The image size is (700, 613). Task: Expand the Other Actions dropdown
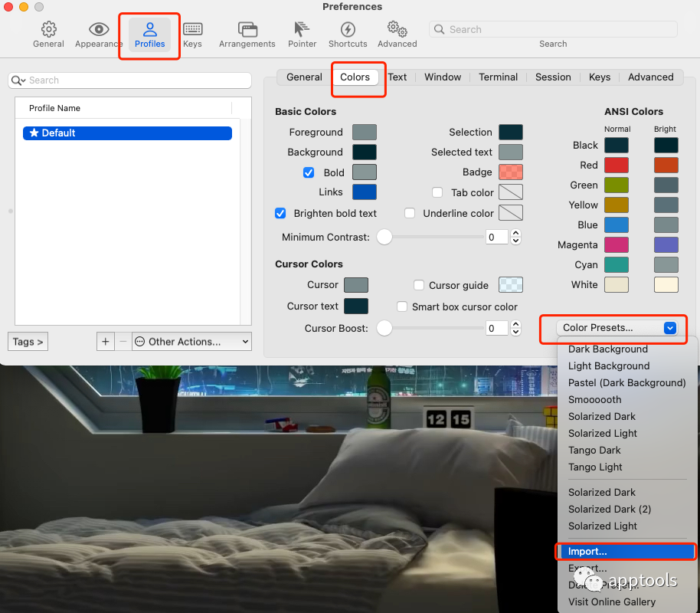point(191,342)
